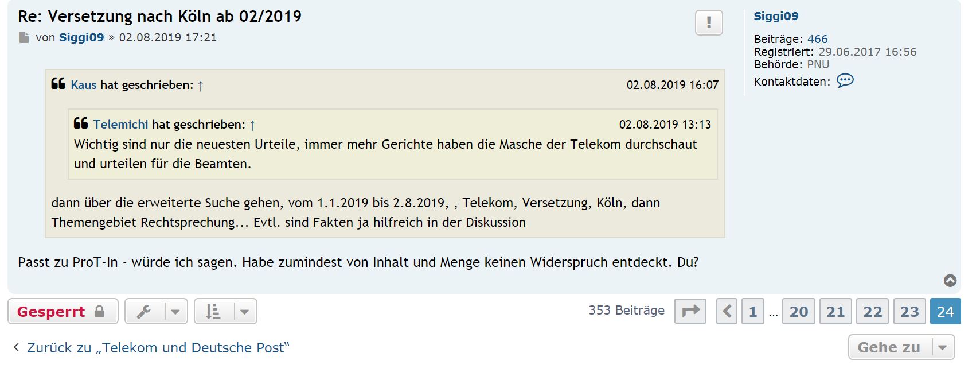
Task: Expand the sort options dropdown arrow
Action: (245, 311)
